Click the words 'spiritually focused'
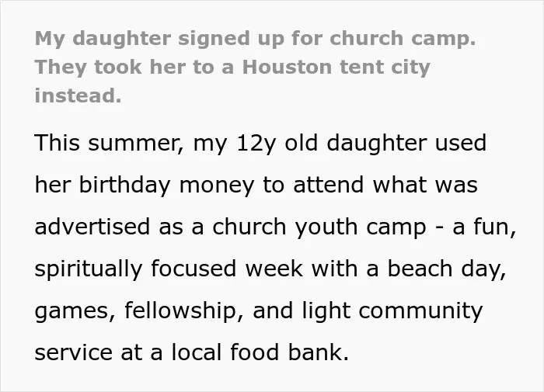Image resolution: width=544 pixels, height=392 pixels. point(135,269)
